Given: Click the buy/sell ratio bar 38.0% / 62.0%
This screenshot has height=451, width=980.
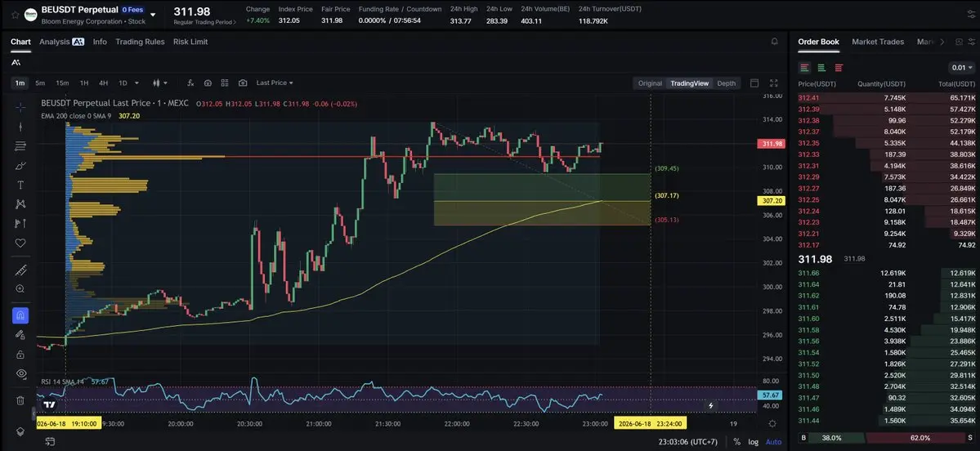Looking at the screenshot, I should pos(887,438).
